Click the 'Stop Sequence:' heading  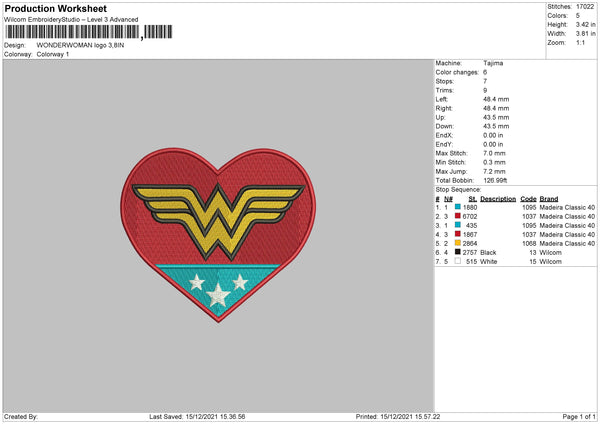tap(458, 190)
